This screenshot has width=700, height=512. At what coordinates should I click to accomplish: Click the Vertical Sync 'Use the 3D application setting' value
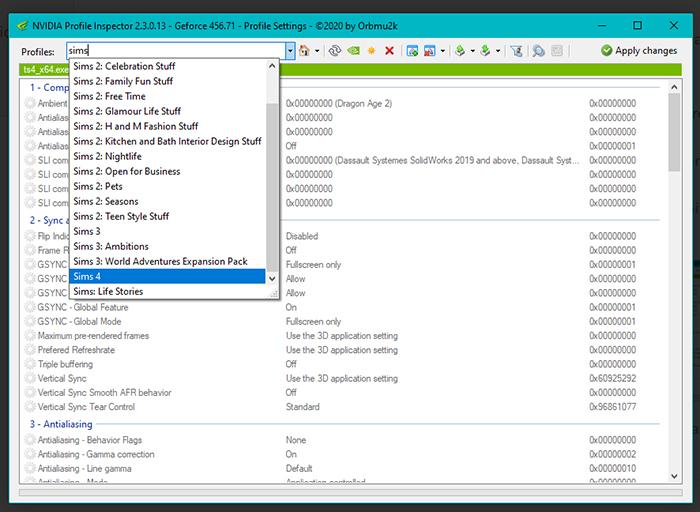tap(342, 379)
